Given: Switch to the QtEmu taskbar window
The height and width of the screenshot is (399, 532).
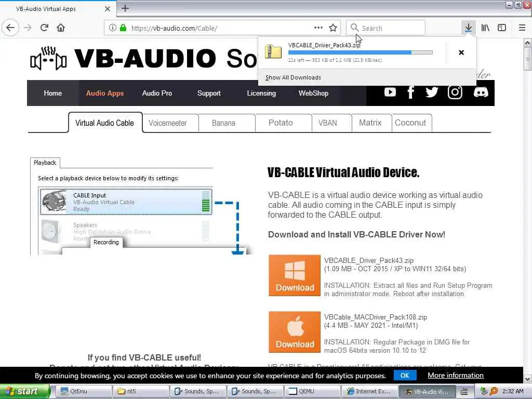Looking at the screenshot, I should pyautogui.click(x=84, y=391).
